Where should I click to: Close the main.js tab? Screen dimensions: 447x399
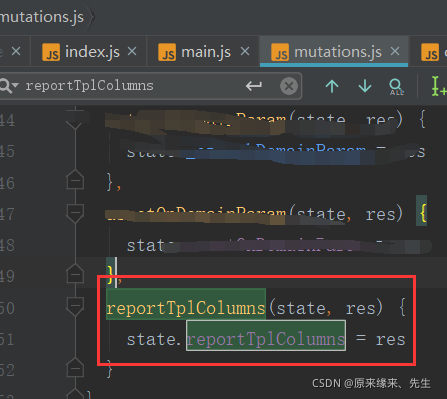click(245, 51)
